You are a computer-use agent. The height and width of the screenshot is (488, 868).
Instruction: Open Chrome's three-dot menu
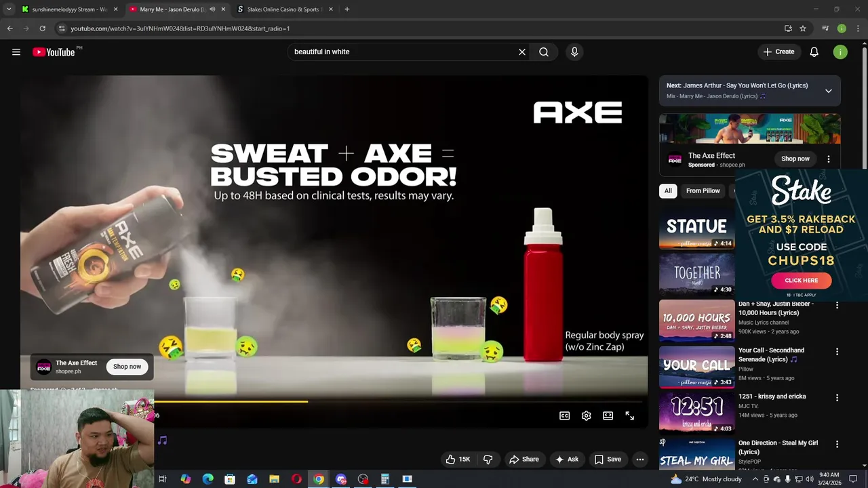point(859,28)
